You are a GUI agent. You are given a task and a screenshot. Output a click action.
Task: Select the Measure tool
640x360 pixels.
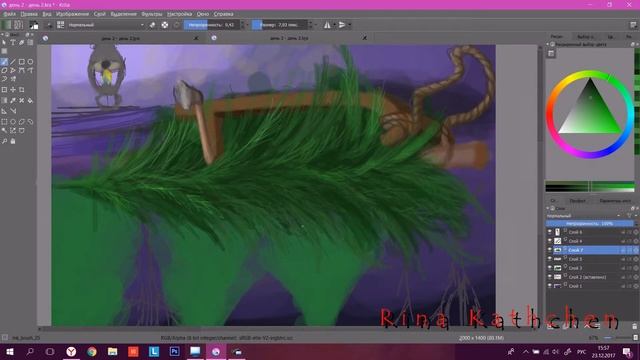click(13, 111)
